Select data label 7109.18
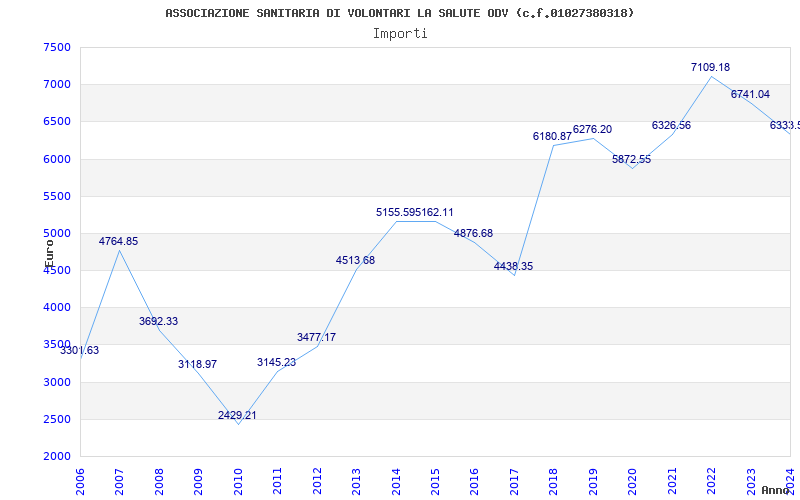800x500 pixels. (711, 67)
